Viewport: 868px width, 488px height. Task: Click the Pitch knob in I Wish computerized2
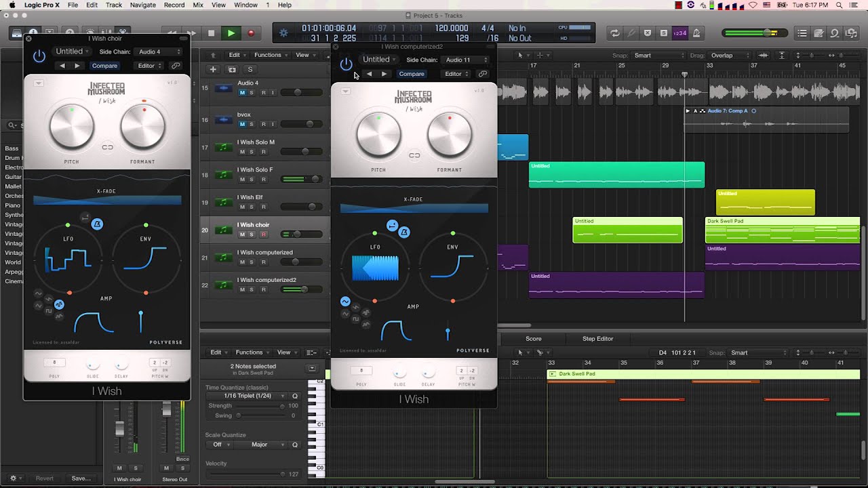point(378,135)
